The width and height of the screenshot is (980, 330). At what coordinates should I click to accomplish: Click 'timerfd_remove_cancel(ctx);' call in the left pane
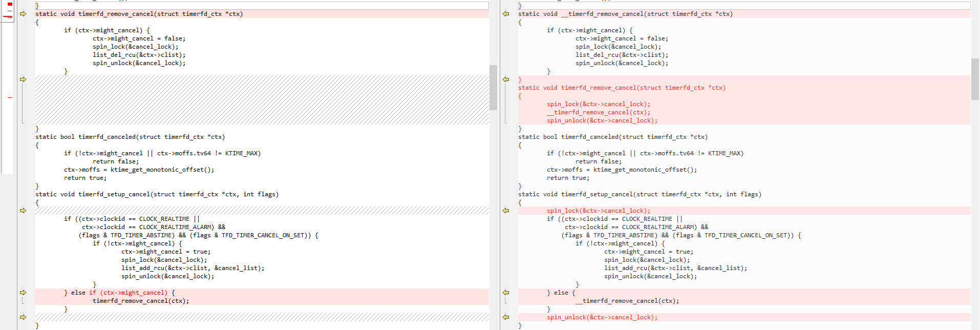pyautogui.click(x=141, y=301)
